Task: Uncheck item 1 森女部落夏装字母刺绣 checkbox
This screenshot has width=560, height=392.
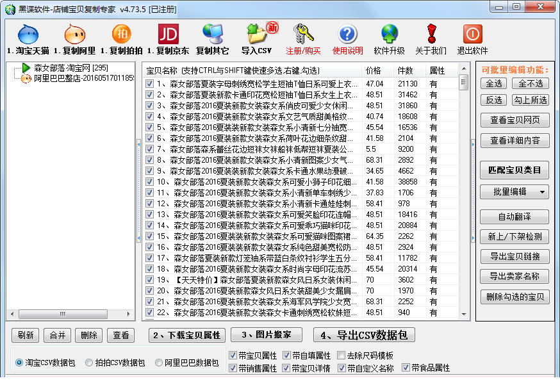Action: (x=150, y=83)
